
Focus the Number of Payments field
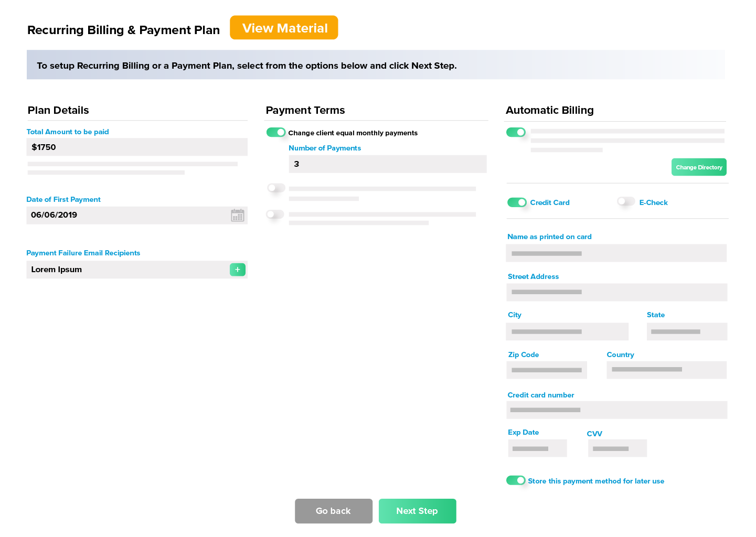point(387,164)
